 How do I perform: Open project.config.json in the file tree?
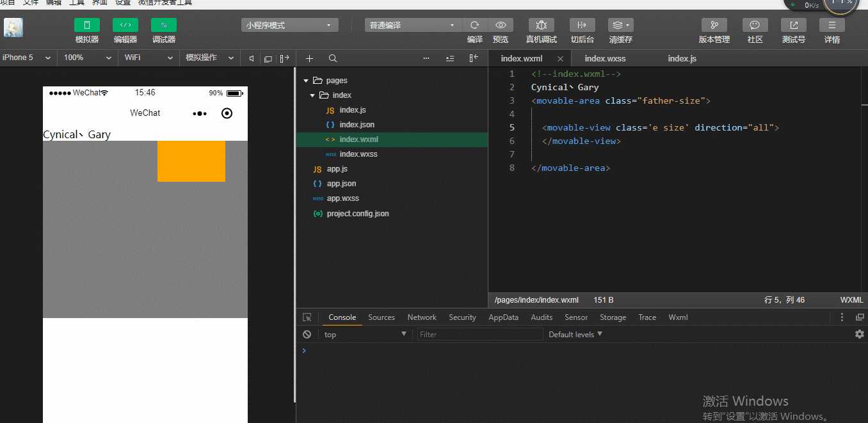click(357, 214)
